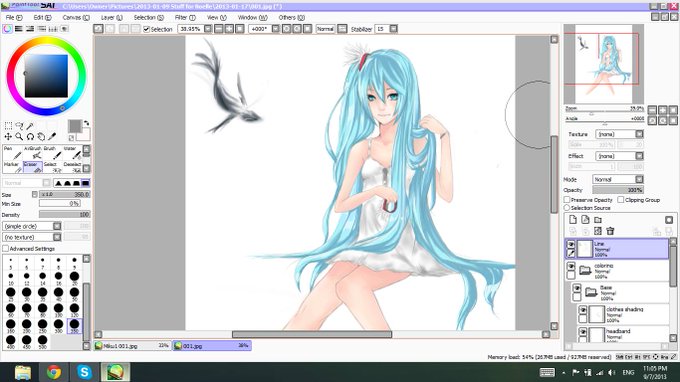The height and width of the screenshot is (382, 680).
Task: Select the AirBrush tool
Action: tap(33, 153)
